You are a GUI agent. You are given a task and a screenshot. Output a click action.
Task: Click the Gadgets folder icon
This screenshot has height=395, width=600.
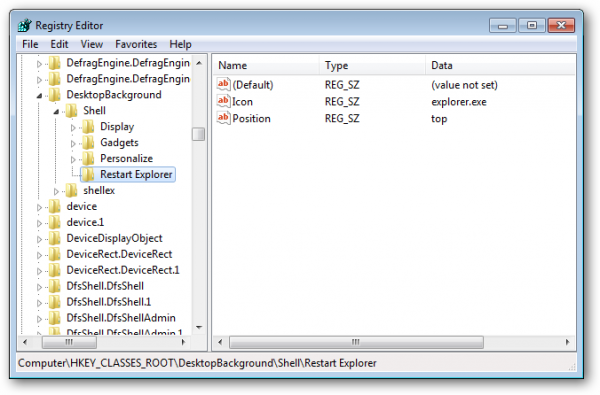[88, 142]
